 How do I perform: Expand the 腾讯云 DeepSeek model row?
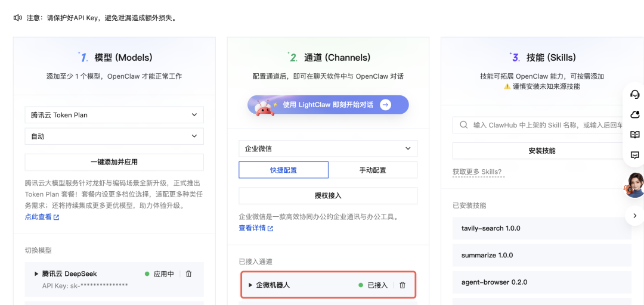(x=36, y=274)
